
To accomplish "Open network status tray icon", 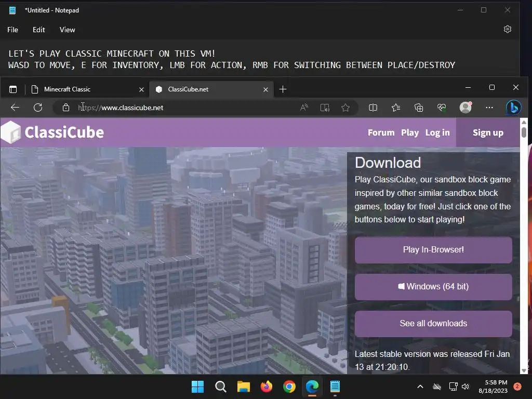I will click(x=453, y=387).
